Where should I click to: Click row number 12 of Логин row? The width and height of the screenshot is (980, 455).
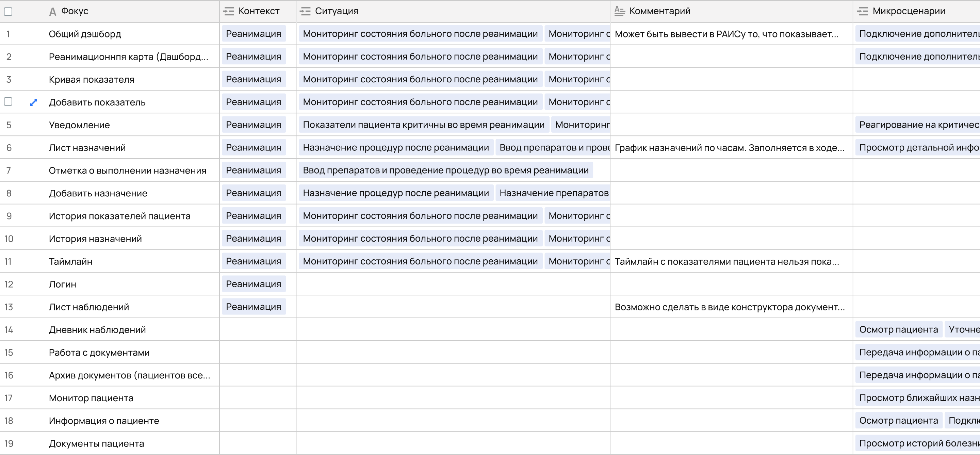click(9, 284)
